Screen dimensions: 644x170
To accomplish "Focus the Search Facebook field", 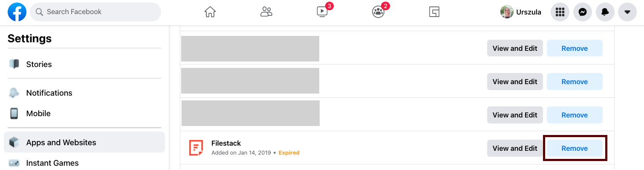I will point(95,12).
